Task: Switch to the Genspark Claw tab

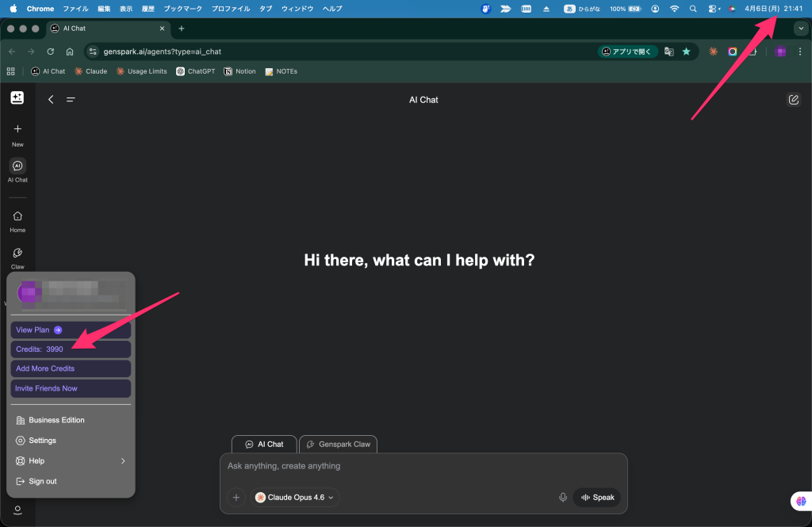Action: click(338, 445)
